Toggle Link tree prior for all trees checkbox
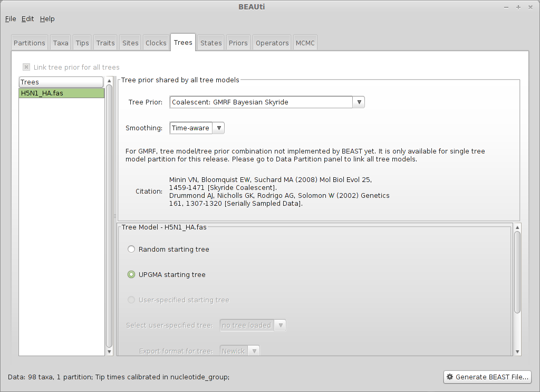The image size is (540, 392). [26, 67]
